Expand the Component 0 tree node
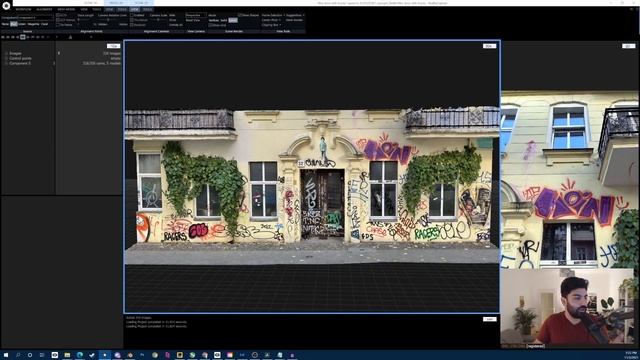 6,63
